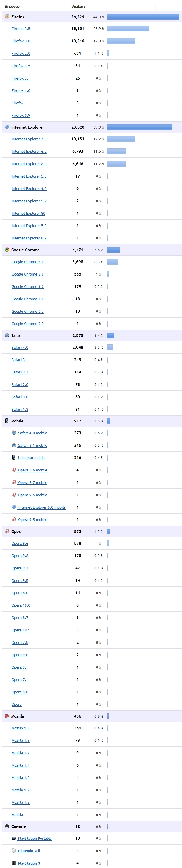Open the PlayStation Portable link

coord(35,838)
